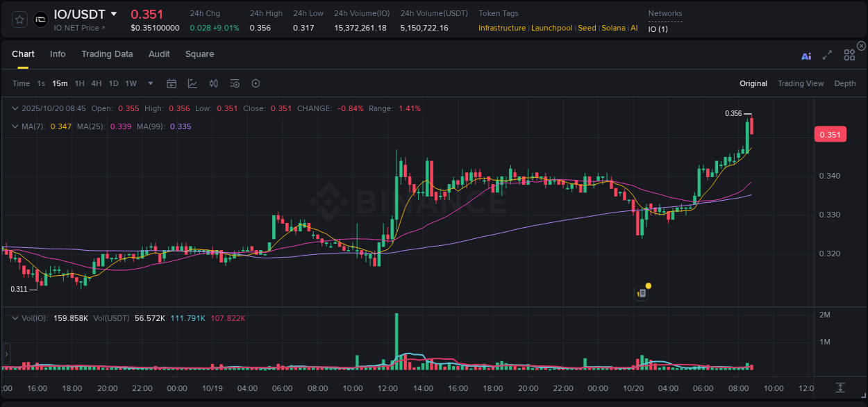Collapse the Vol(IO) indicator row
Screen dimensions: 868x407
coord(15,317)
